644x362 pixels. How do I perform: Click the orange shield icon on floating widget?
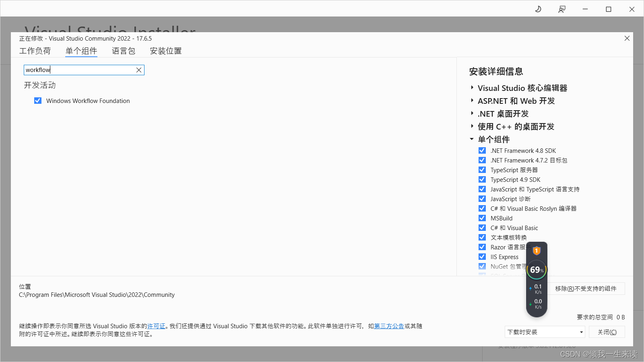coord(537,251)
